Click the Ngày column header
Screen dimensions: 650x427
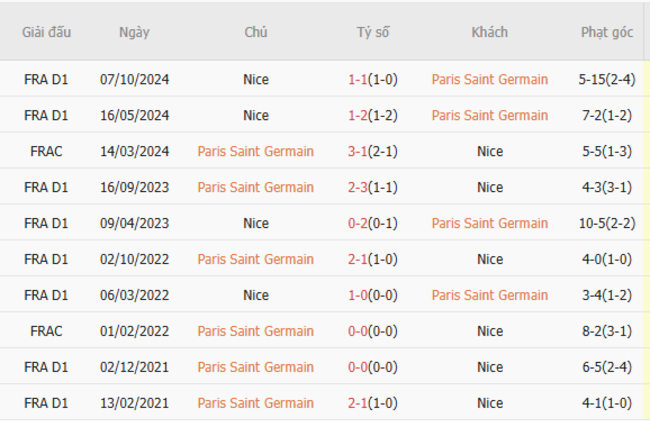134,32
